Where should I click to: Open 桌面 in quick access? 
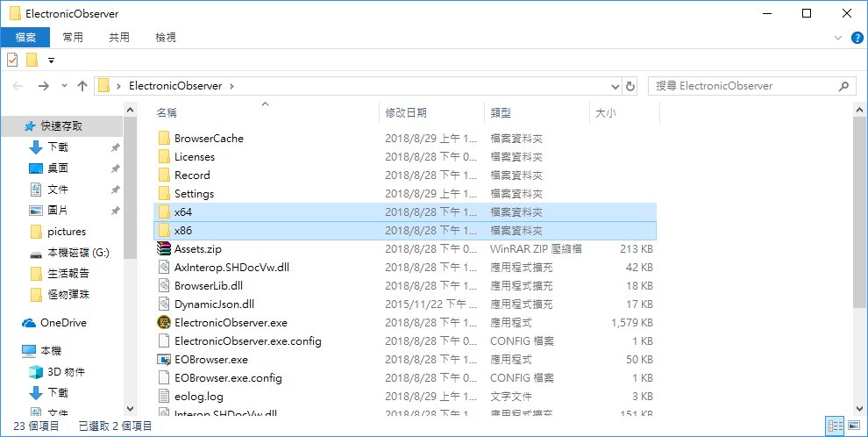pos(58,168)
